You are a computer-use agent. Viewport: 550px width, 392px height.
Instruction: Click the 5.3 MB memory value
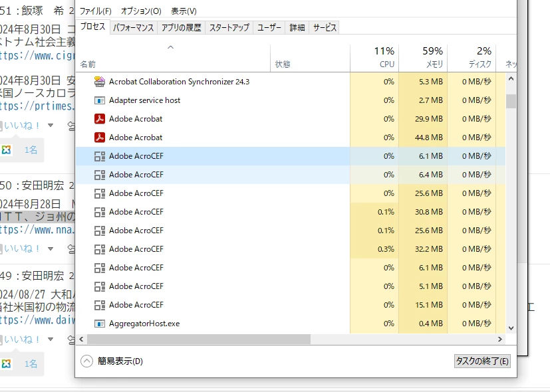click(x=431, y=82)
